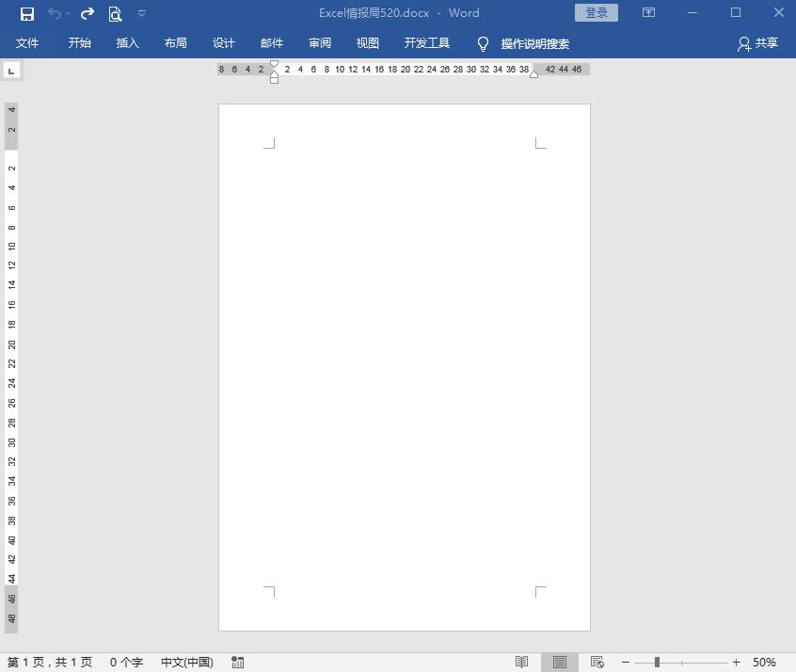Switch to Web Layout view

coord(597,663)
